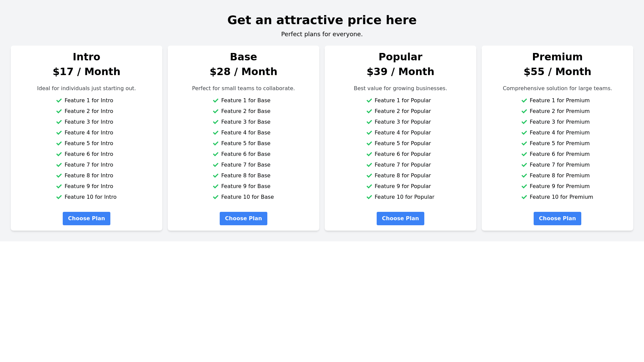The width and height of the screenshot is (644, 362).
Task: Click the Base plan description text
Action: click(244, 88)
